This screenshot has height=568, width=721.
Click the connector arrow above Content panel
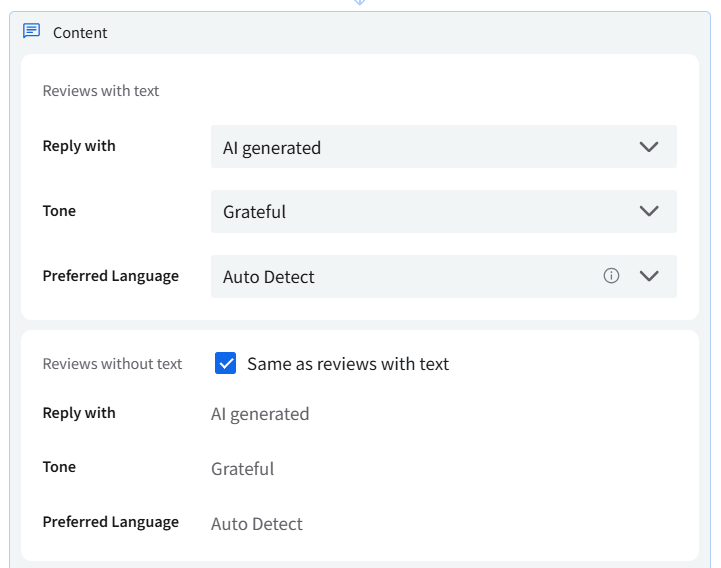click(360, 3)
